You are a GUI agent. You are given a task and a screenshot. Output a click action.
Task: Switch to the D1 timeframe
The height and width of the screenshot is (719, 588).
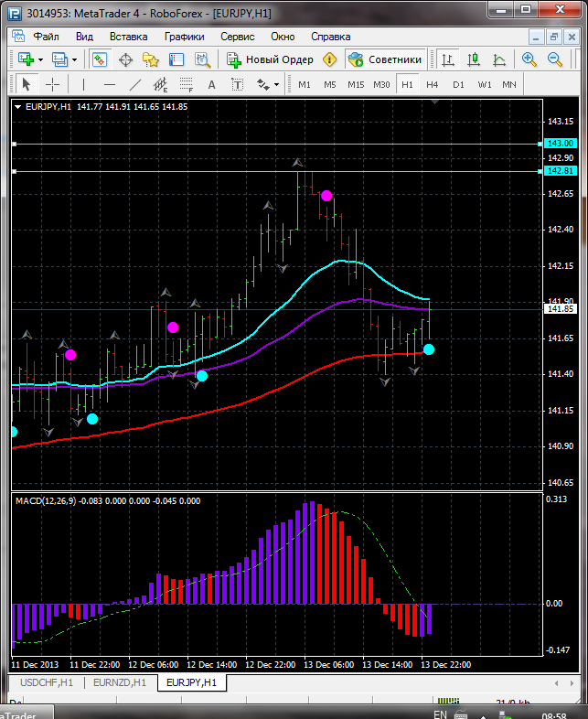tap(458, 85)
